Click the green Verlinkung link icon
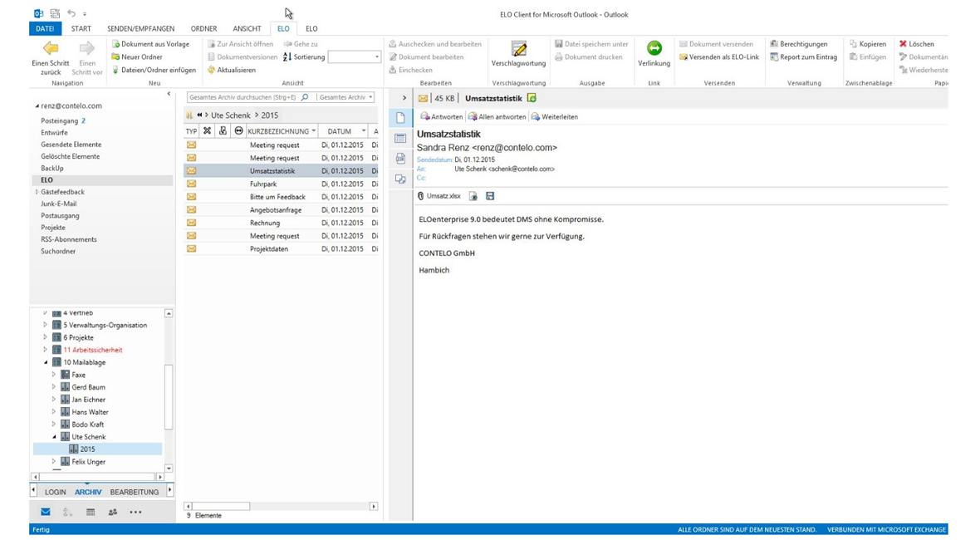 [x=654, y=49]
